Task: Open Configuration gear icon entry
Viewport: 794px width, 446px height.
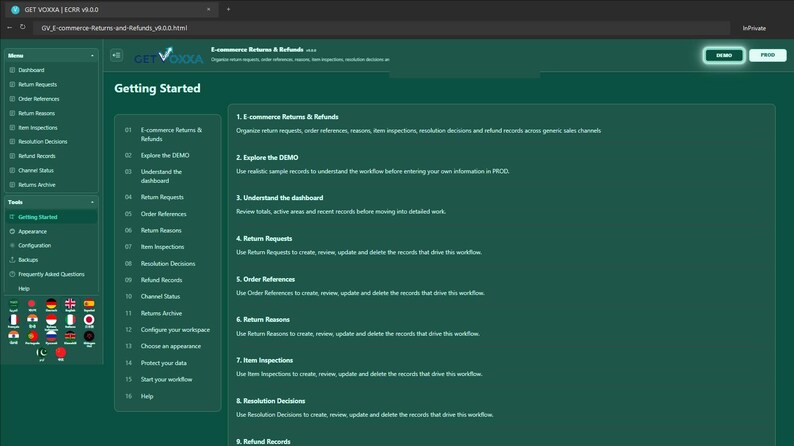Action: [51, 246]
